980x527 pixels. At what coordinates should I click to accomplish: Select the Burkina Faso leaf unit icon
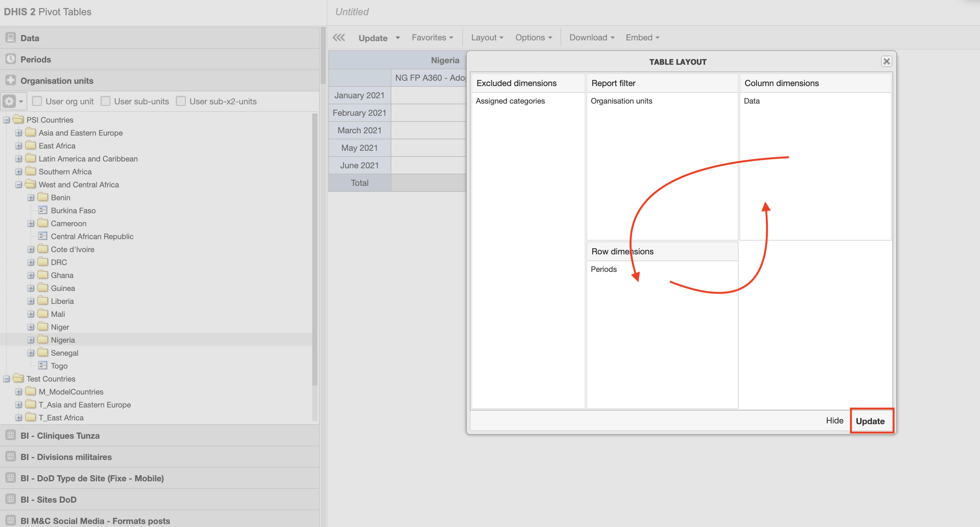coord(43,210)
